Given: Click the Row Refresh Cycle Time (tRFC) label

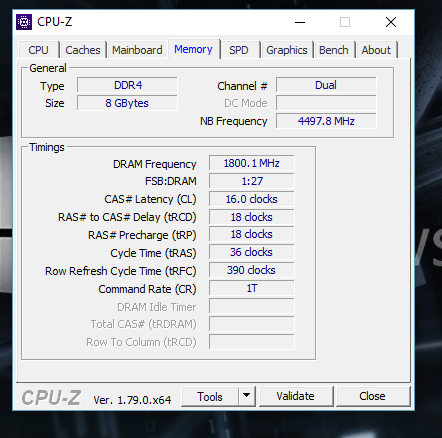Looking at the screenshot, I should [121, 271].
